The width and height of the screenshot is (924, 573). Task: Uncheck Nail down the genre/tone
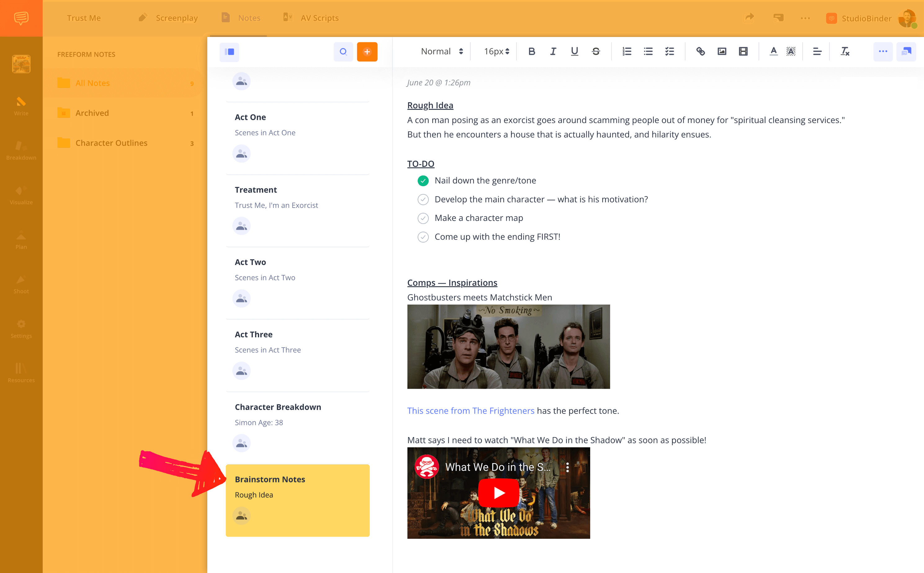423,181
